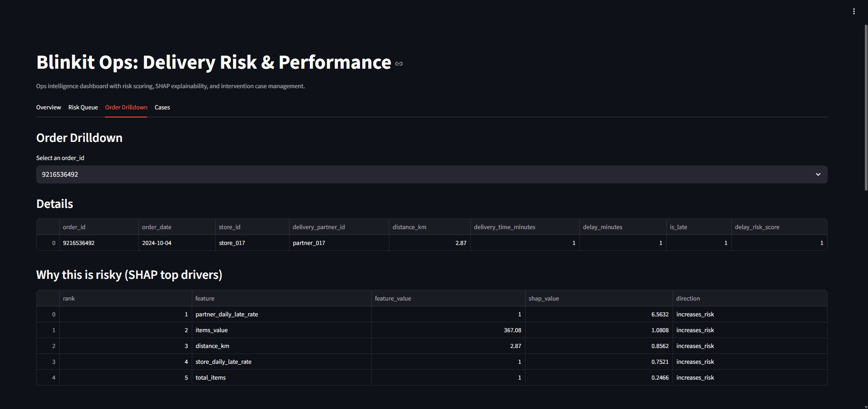Select the total_items feature cell

281,378
